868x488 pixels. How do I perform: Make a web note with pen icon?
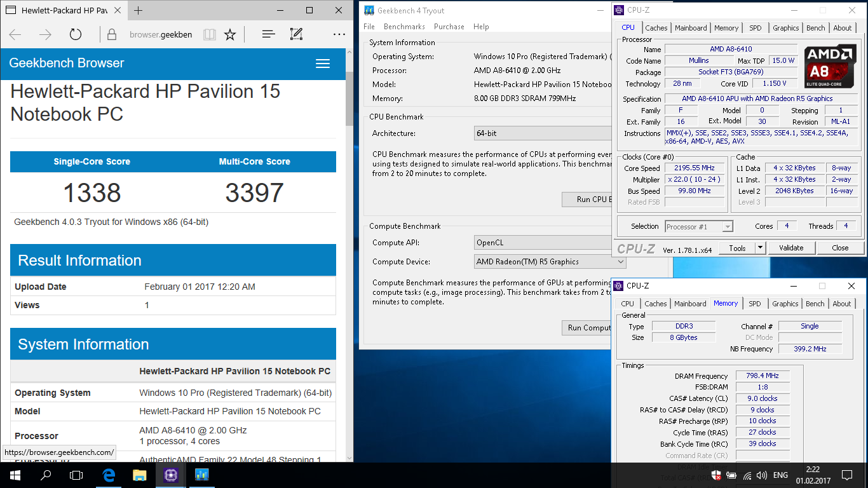296,35
